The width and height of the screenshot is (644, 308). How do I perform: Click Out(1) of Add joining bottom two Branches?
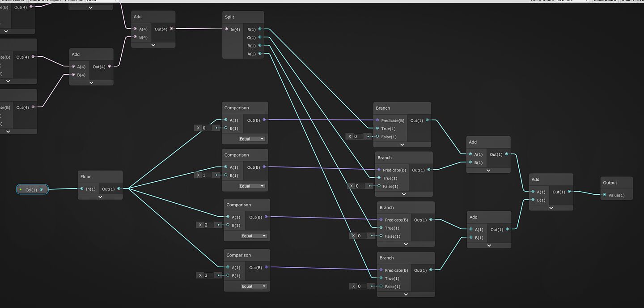(508, 229)
